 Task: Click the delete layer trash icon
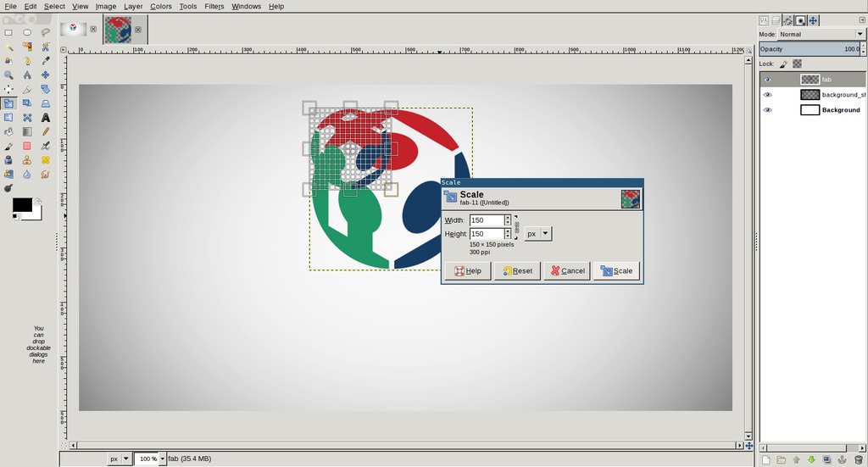[x=859, y=460]
